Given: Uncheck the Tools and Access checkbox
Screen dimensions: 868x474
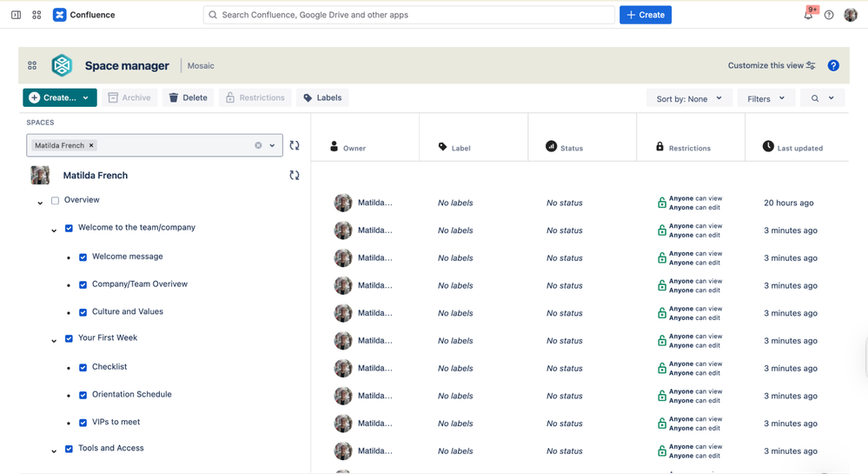Looking at the screenshot, I should pyautogui.click(x=69, y=449).
